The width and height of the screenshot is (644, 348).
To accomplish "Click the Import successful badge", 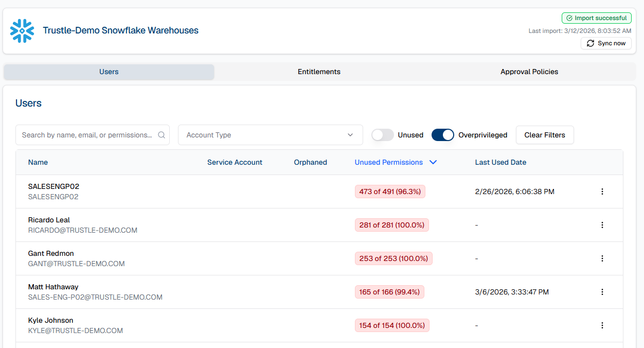I will click(596, 18).
